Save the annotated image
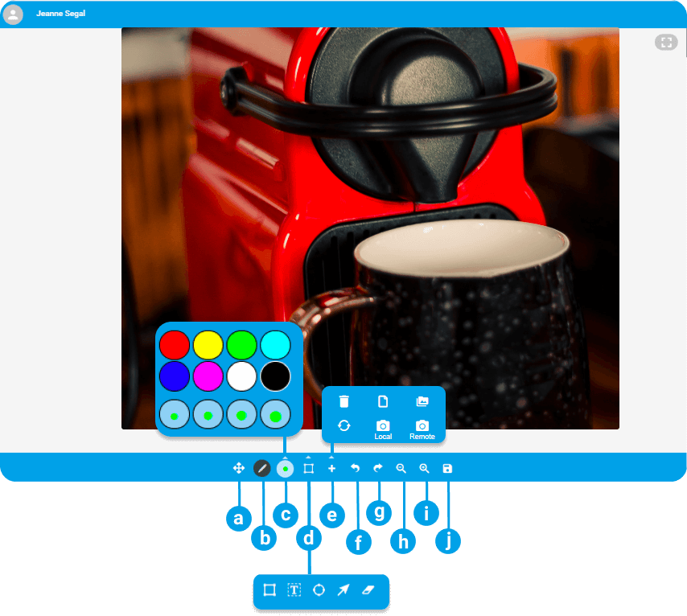The image size is (687, 616). coord(447,468)
